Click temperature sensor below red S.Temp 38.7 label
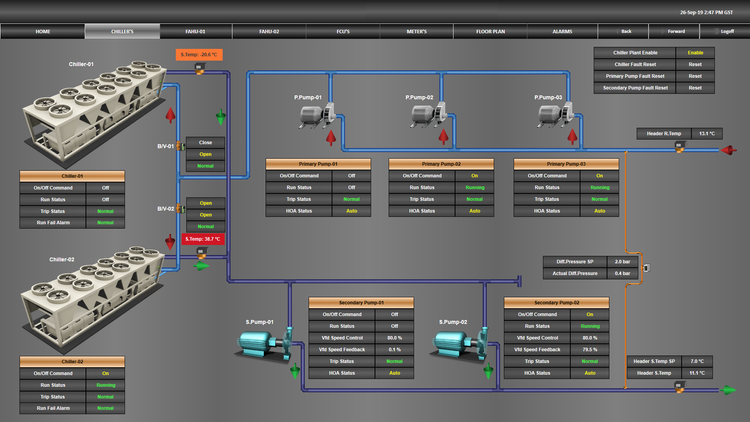 (201, 253)
